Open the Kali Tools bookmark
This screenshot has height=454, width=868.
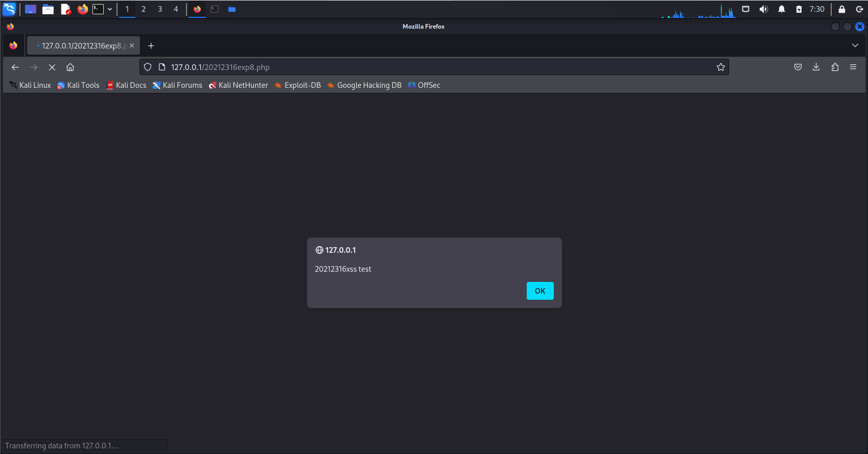point(79,85)
